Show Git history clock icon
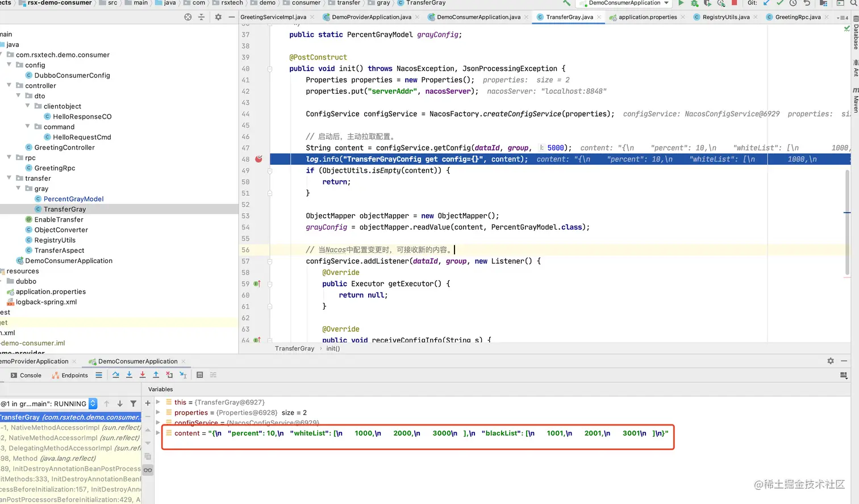Image resolution: width=859 pixels, height=504 pixels. pyautogui.click(x=793, y=3)
